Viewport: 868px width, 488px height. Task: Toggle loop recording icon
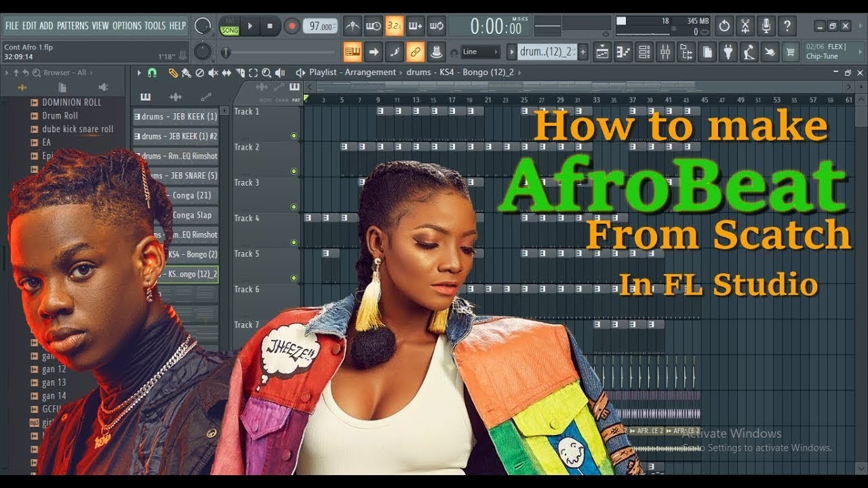436,26
